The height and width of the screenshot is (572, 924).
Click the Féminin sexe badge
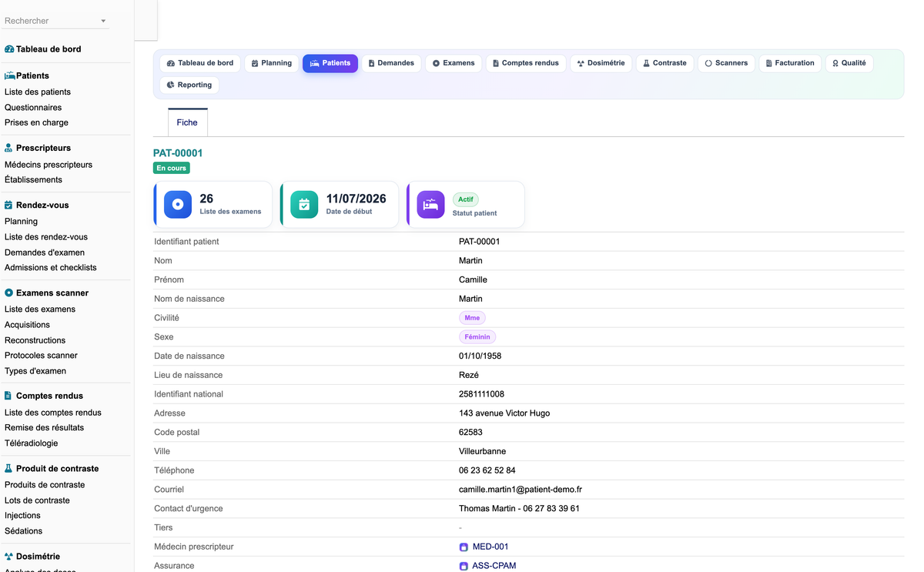(477, 337)
